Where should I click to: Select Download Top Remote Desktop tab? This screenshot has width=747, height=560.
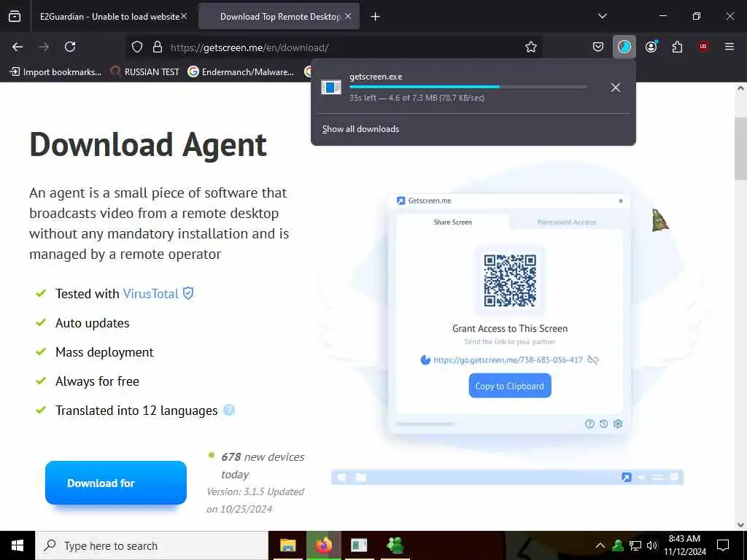pyautogui.click(x=279, y=17)
